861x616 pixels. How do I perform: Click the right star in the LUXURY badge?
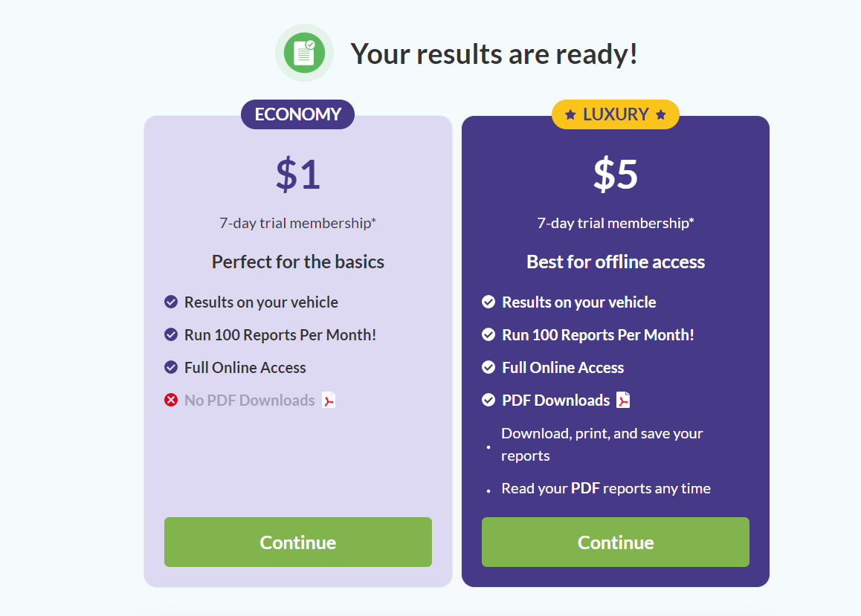point(660,114)
